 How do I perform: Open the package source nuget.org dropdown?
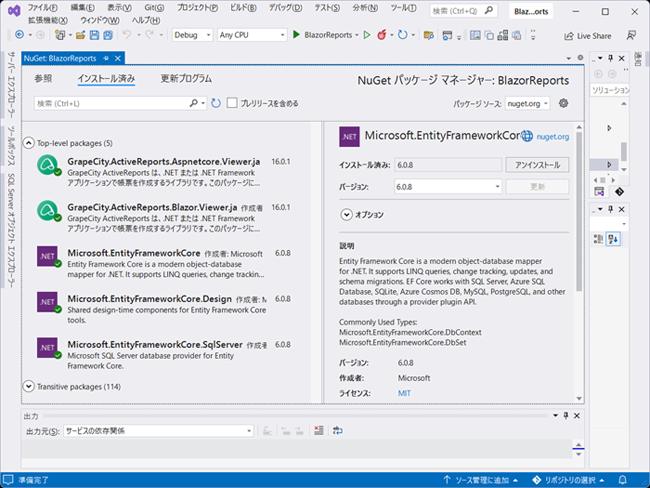(528, 104)
